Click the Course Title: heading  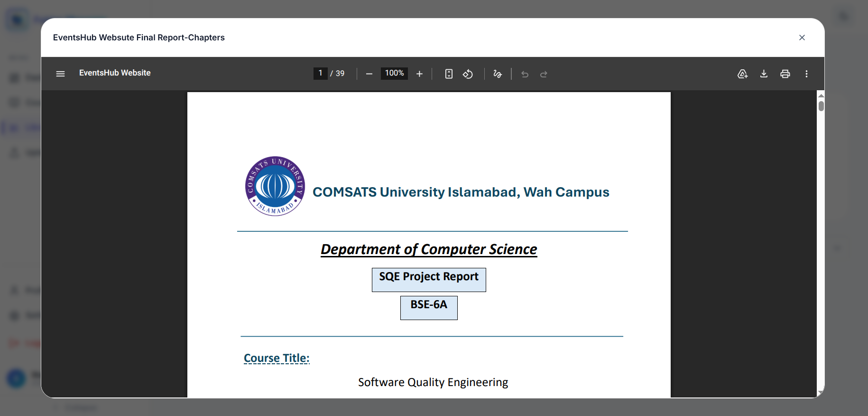tap(277, 358)
